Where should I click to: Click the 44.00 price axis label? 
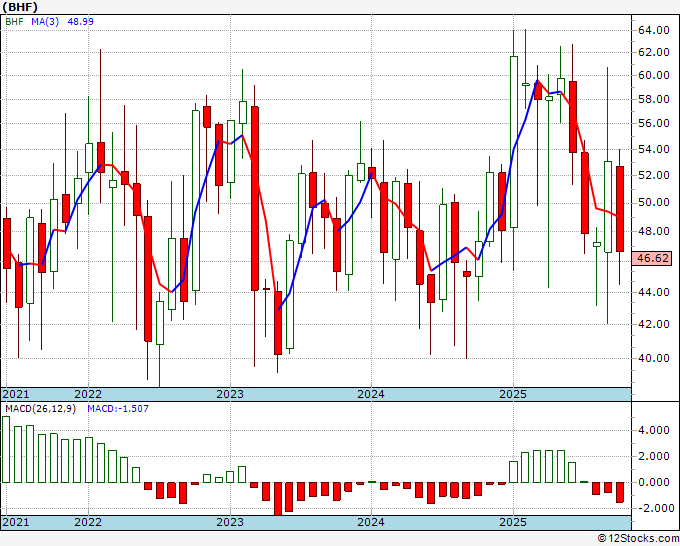coord(654,292)
